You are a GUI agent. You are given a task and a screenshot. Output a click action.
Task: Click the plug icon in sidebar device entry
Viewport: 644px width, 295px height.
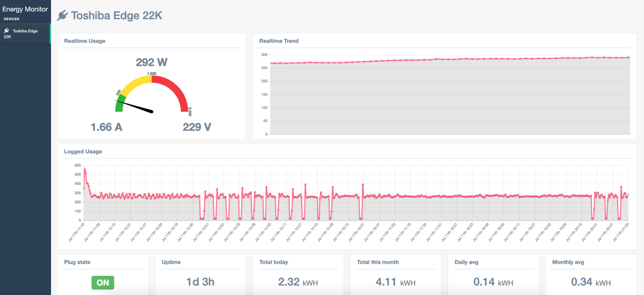(7, 31)
